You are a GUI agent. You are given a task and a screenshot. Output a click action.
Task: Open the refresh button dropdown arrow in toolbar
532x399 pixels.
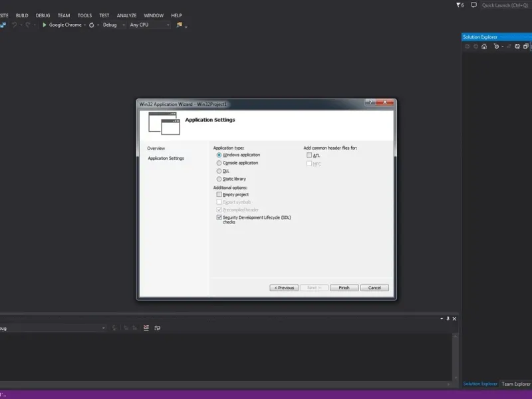point(98,25)
